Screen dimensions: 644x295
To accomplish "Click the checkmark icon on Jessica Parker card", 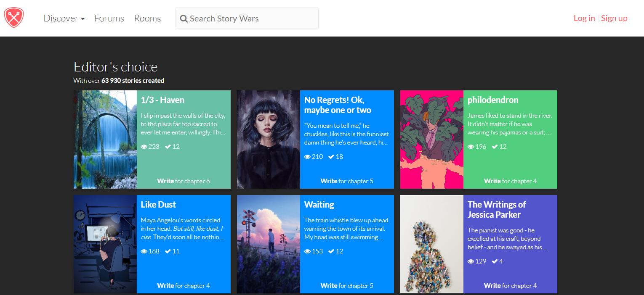I will 495,261.
